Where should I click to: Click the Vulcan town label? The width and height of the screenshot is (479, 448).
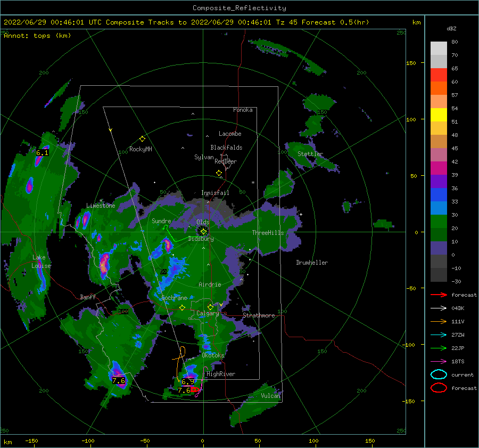tap(270, 396)
